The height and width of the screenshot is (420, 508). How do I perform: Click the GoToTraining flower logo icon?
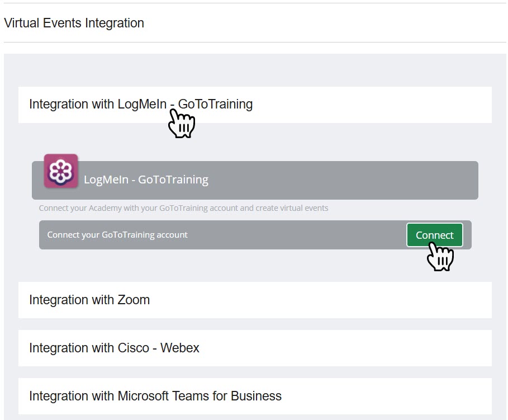click(x=61, y=171)
